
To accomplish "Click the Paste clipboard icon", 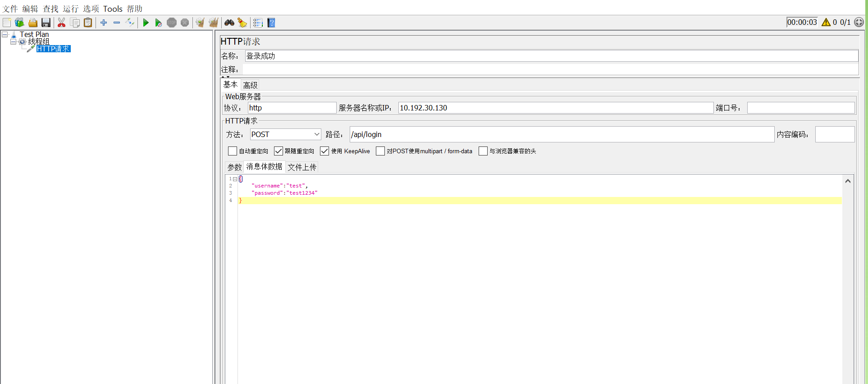I will pos(88,23).
